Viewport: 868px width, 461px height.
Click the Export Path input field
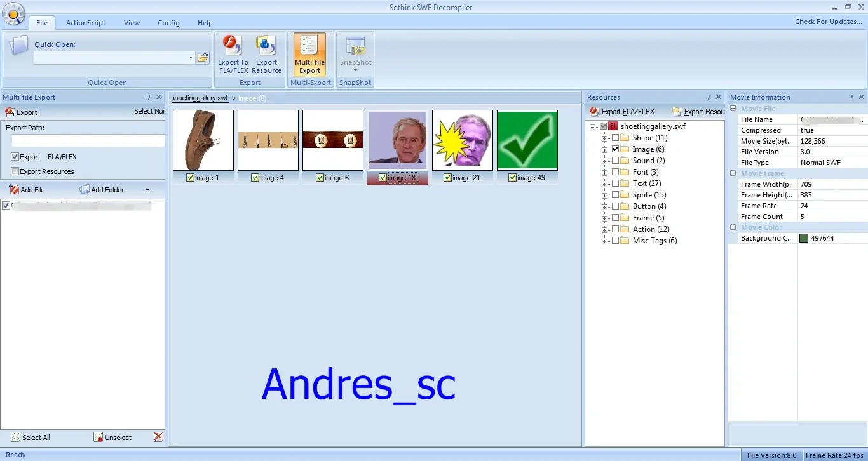88,141
